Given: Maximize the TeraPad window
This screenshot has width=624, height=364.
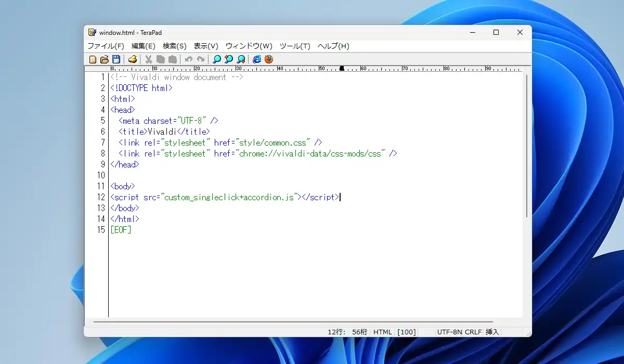Looking at the screenshot, I should click(496, 32).
